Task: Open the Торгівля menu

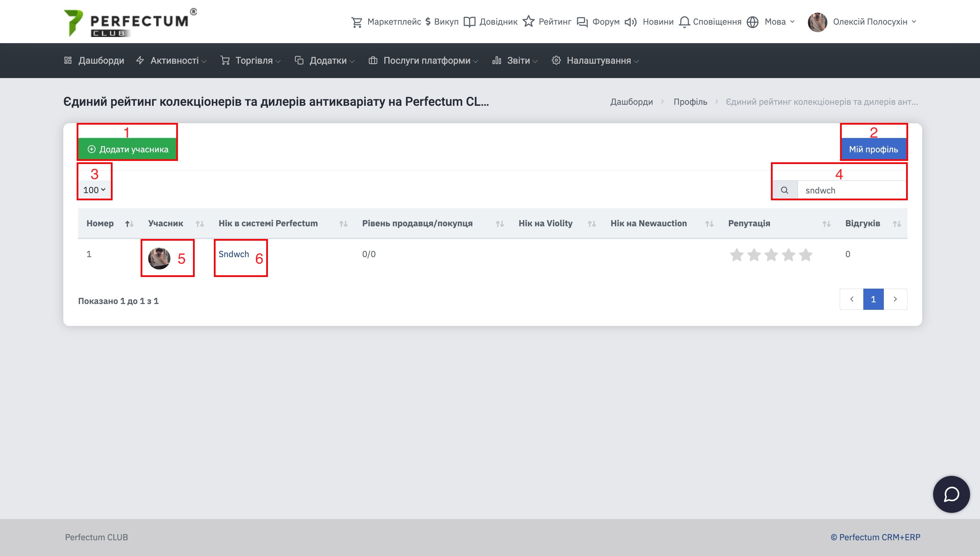Action: point(254,60)
